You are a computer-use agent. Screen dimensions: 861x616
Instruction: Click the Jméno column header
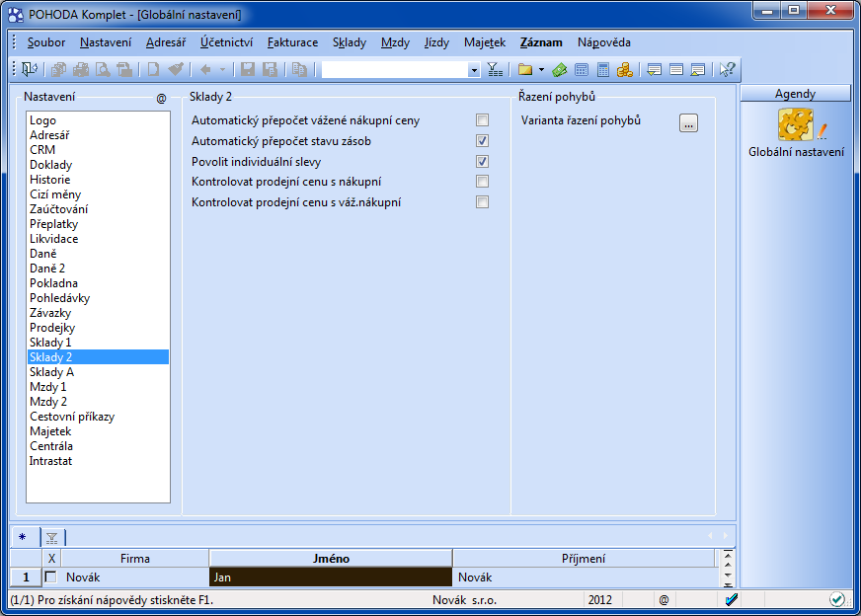(x=331, y=559)
